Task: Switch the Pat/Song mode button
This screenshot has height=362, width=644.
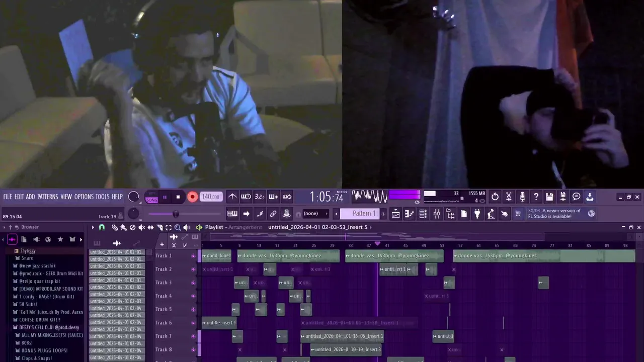Action: point(151,197)
